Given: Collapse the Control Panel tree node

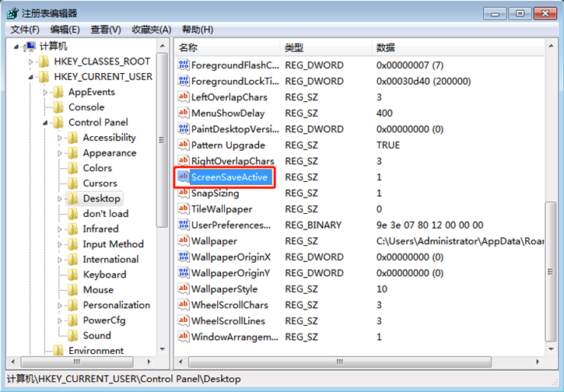Looking at the screenshot, I should click(x=47, y=123).
